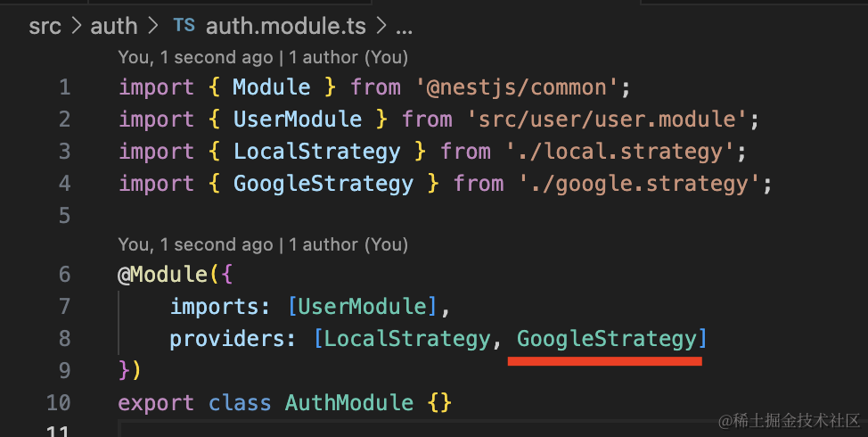Click the @Module decorator on line 6
The height and width of the screenshot is (437, 868).
point(162,274)
